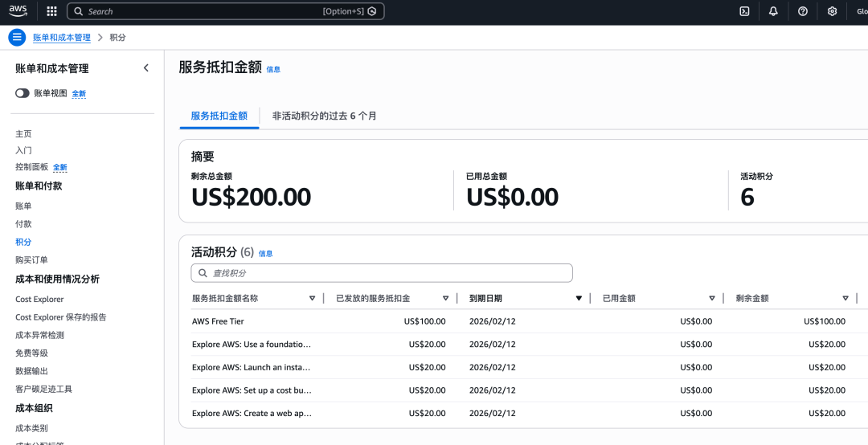Click 全新 link next to 控制面板

[x=60, y=167]
